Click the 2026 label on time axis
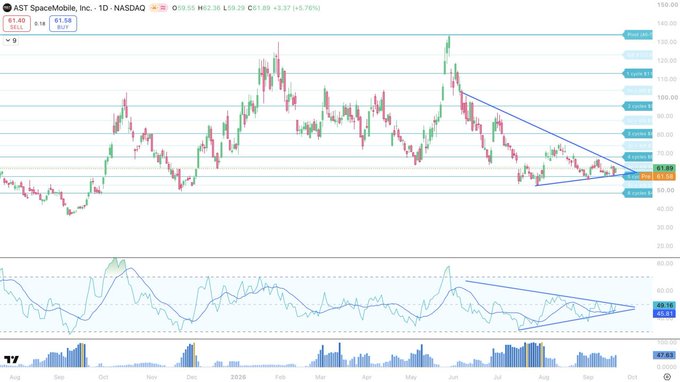The height and width of the screenshot is (382, 680). click(x=238, y=377)
